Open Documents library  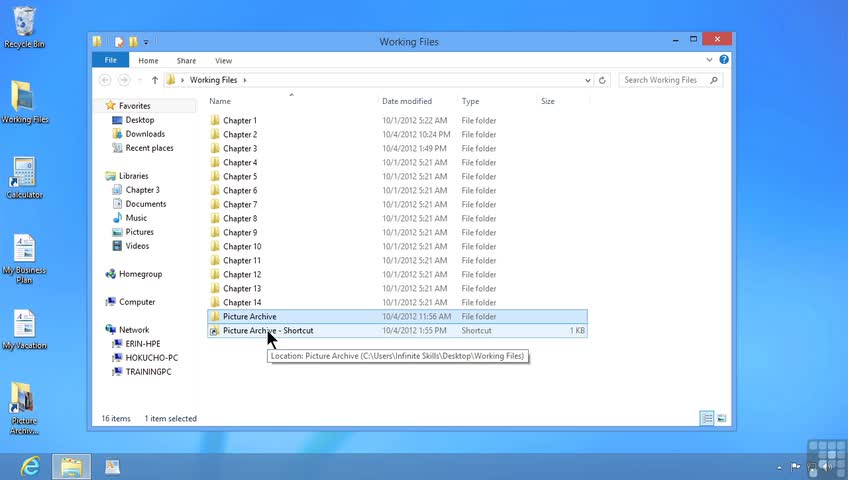tap(145, 204)
